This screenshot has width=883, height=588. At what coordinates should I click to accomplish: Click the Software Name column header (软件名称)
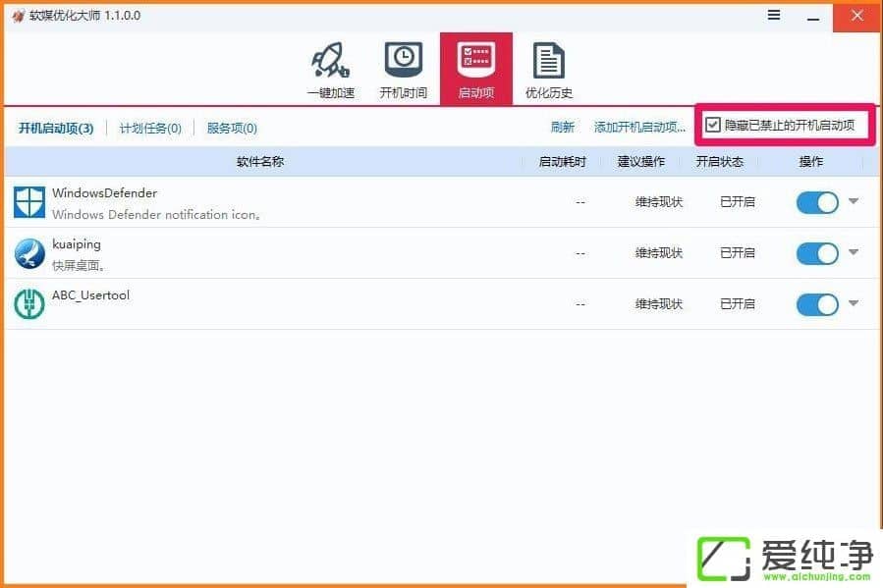tap(260, 162)
